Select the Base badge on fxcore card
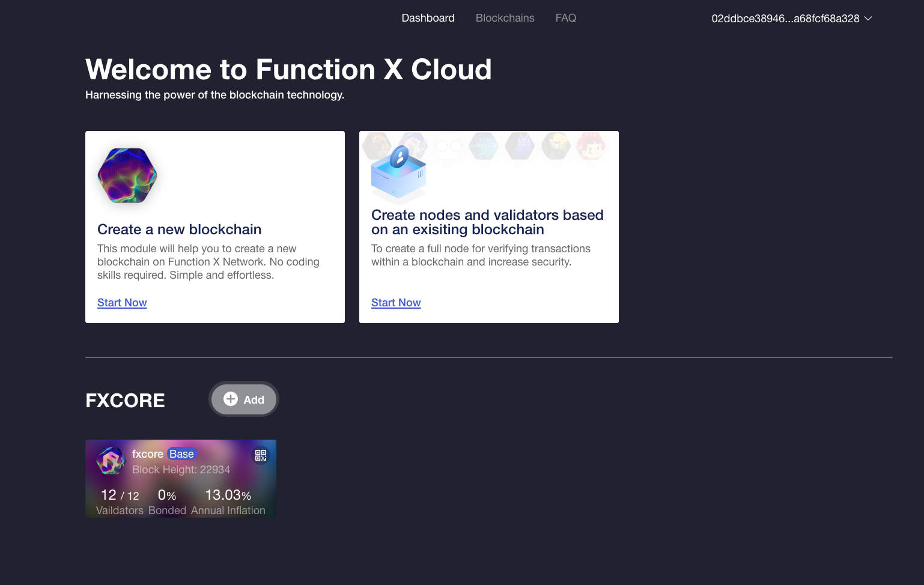 point(181,454)
